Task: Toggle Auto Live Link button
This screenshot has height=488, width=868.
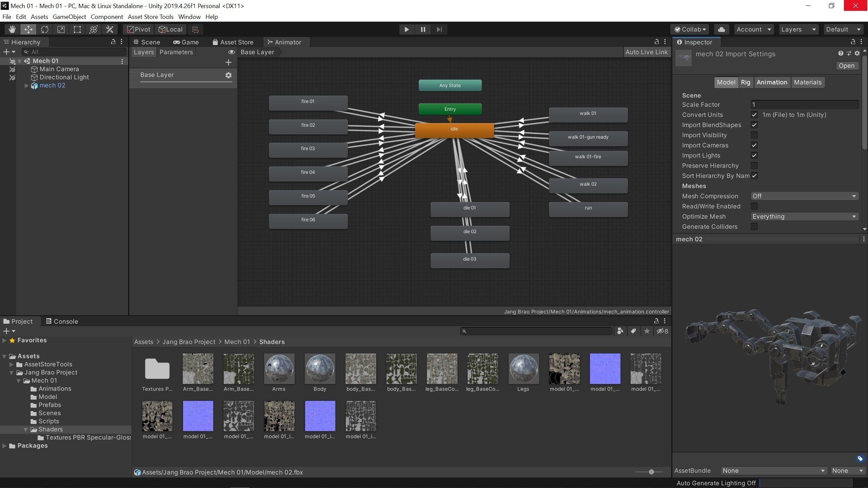Action: (x=646, y=52)
